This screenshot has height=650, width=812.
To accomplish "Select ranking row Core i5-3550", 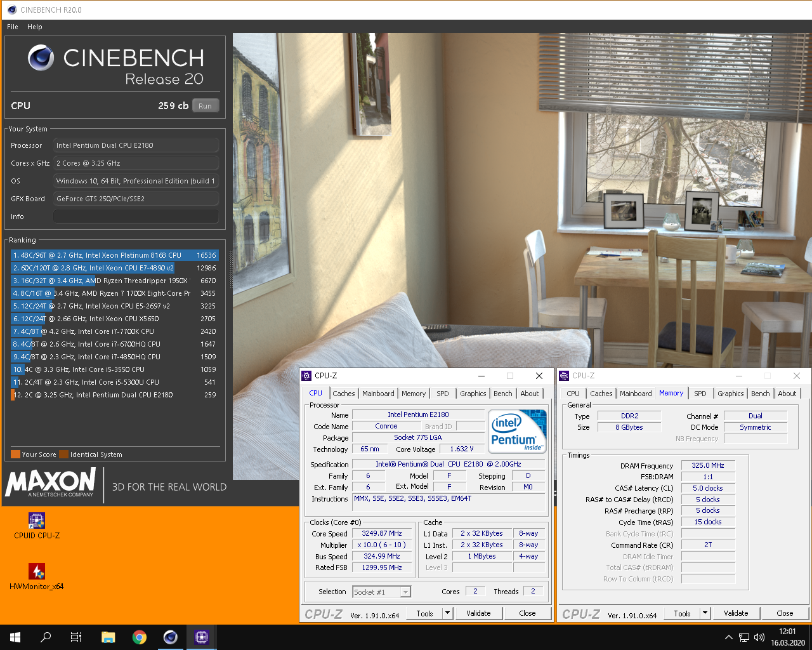I will coord(115,369).
